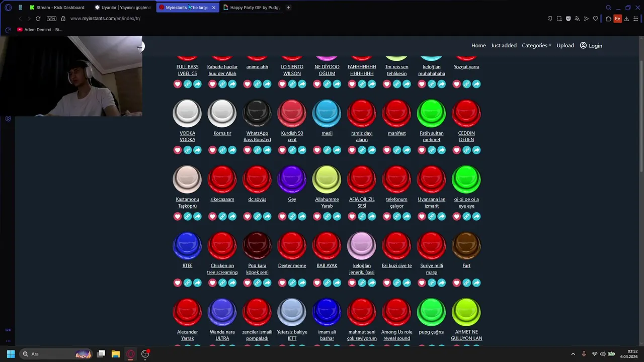
Task: Favorite the telefonum çalıyor sound
Action: [x=387, y=217]
